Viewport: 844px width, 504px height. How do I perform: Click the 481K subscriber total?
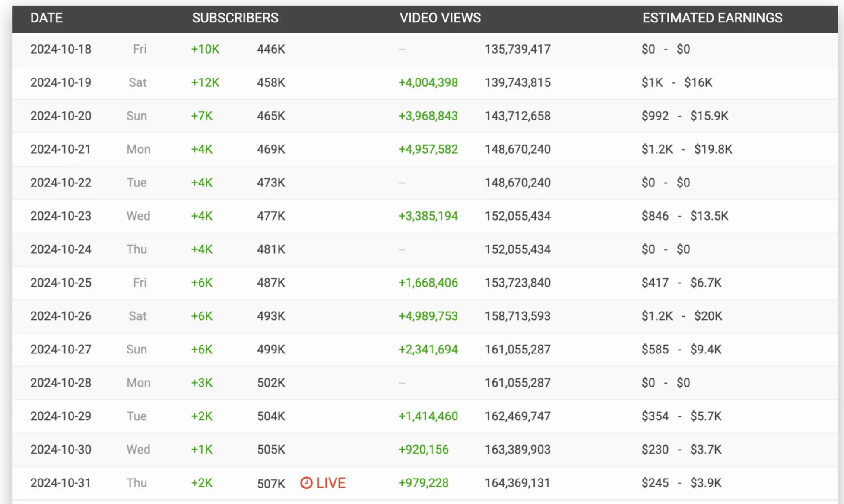pyautogui.click(x=271, y=249)
